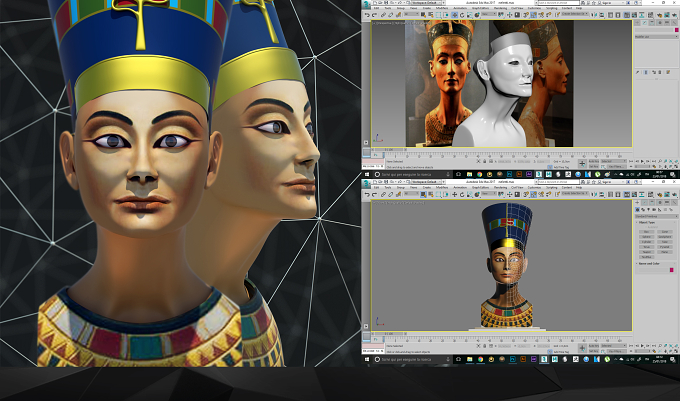
Task: Open Chrome from lower Windows taskbar
Action: click(x=481, y=359)
